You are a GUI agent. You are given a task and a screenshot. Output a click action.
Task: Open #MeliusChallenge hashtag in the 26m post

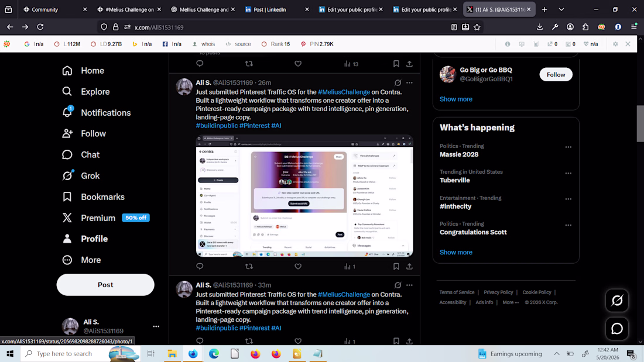[x=344, y=92]
